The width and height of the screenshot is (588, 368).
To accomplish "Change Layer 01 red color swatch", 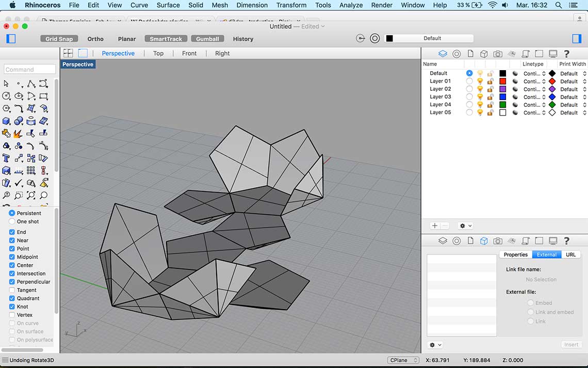I will coord(503,82).
